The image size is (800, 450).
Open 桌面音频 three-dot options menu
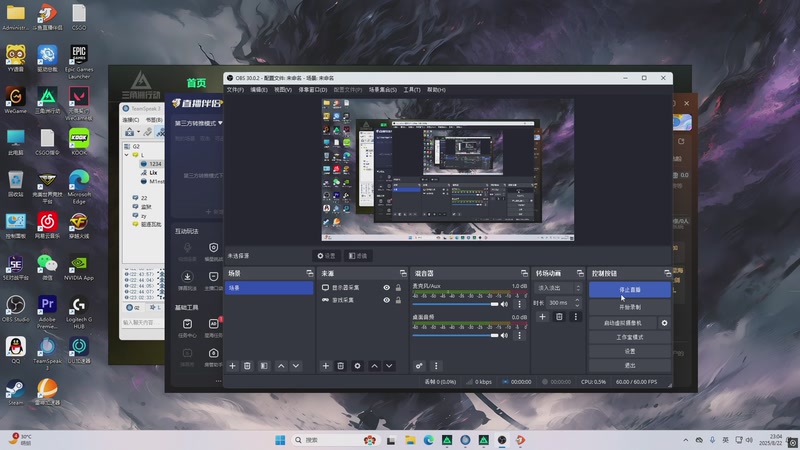(519, 336)
